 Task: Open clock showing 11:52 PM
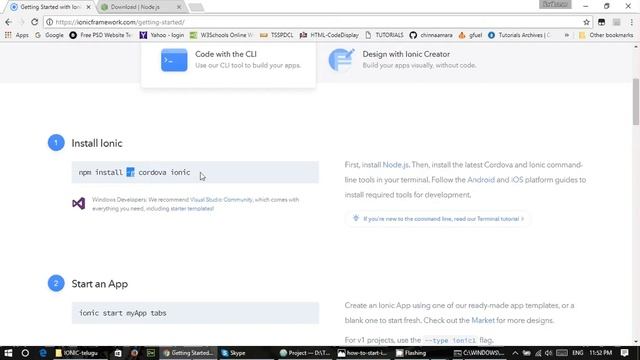[601, 353]
